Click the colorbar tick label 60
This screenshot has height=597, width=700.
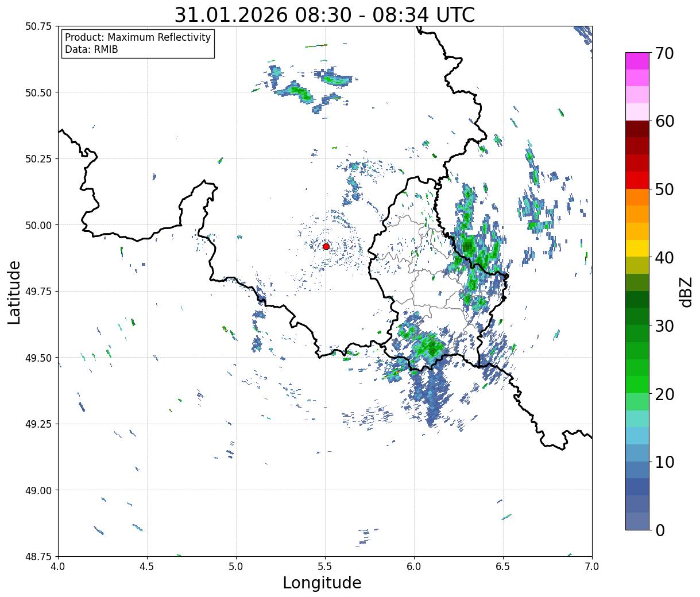[x=664, y=121]
